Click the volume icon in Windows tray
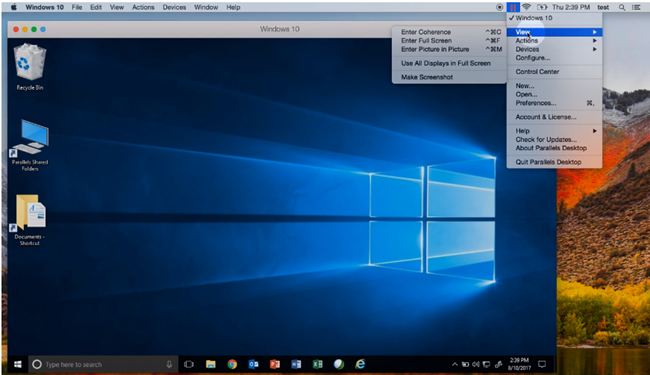The width and height of the screenshot is (650, 375). pos(475,365)
